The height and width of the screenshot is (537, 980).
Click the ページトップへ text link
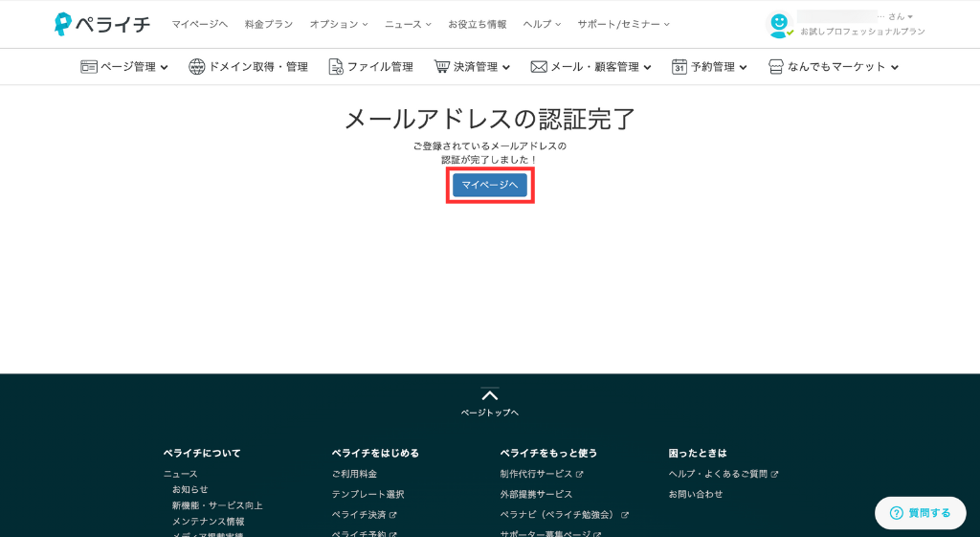click(x=490, y=413)
